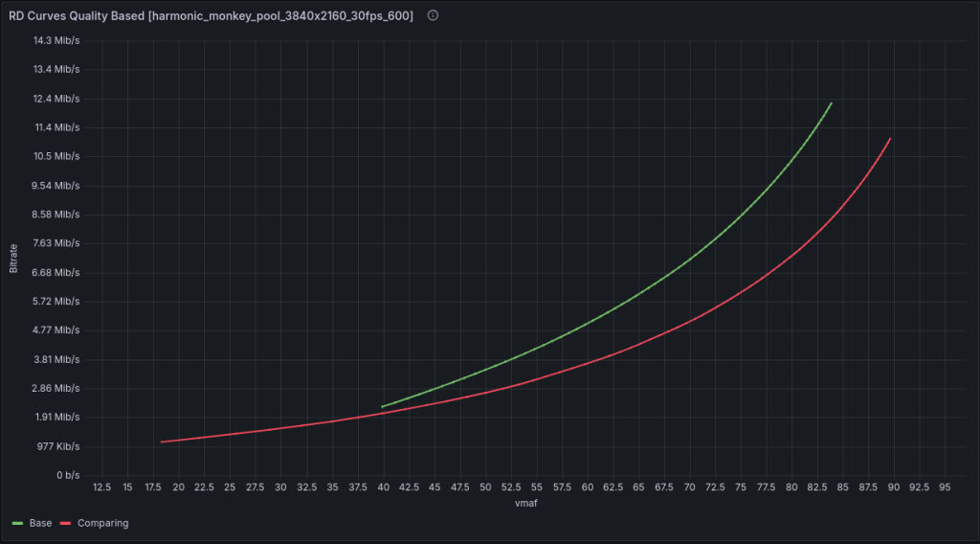This screenshot has width=980, height=544.
Task: Toggle the Base series in the legend
Action: [x=41, y=524]
